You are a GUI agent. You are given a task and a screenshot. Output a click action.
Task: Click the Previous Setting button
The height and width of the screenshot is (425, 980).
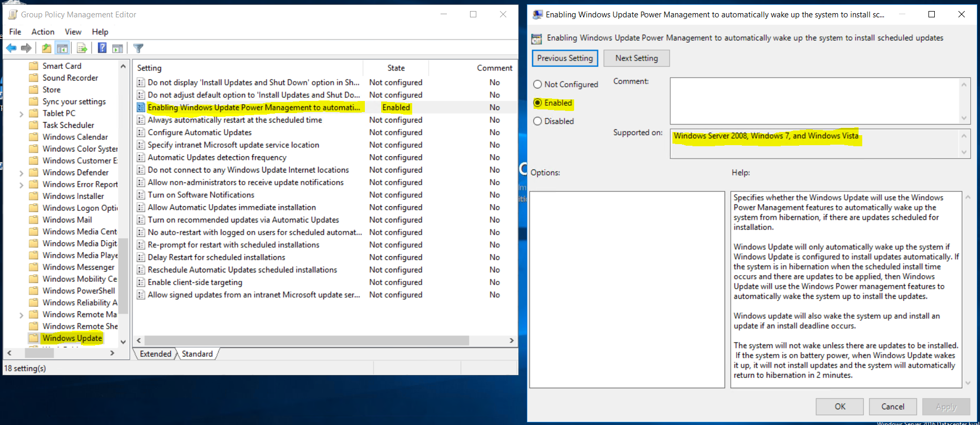565,58
